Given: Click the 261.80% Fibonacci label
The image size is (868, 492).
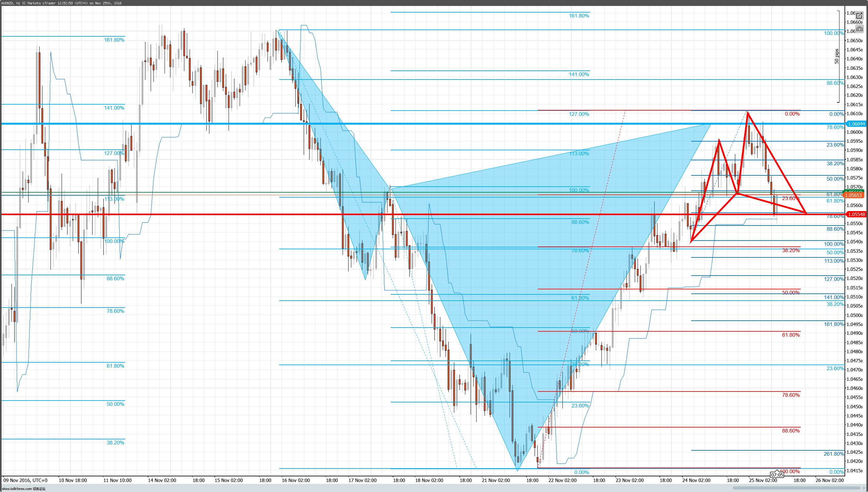Looking at the screenshot, I should [834, 454].
